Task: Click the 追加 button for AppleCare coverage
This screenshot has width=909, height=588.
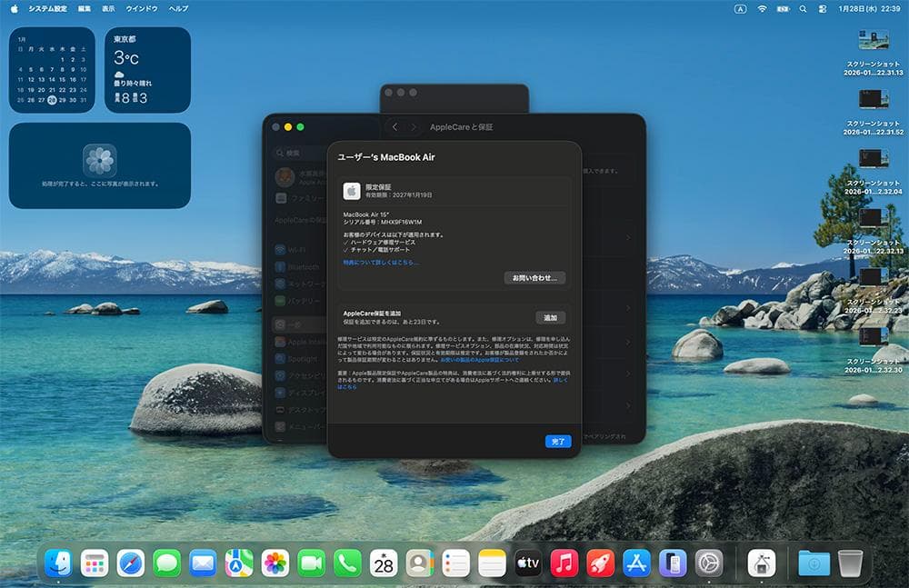Action: (x=550, y=318)
